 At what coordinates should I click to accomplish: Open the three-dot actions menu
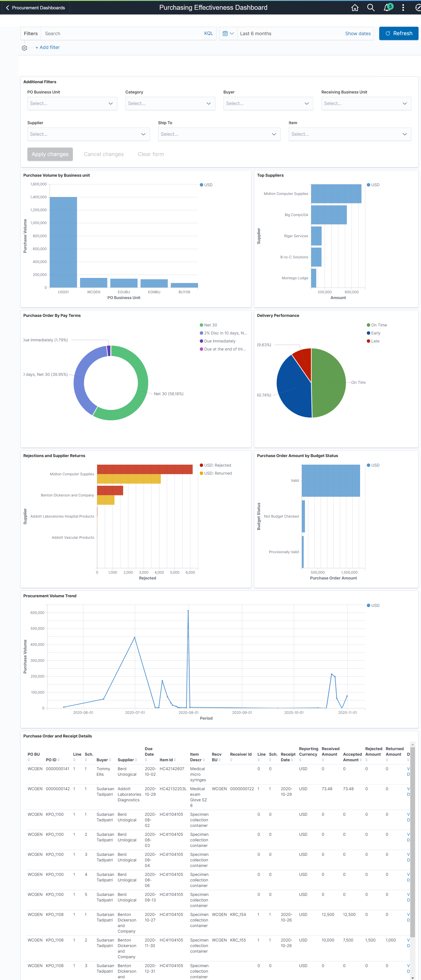(x=403, y=8)
